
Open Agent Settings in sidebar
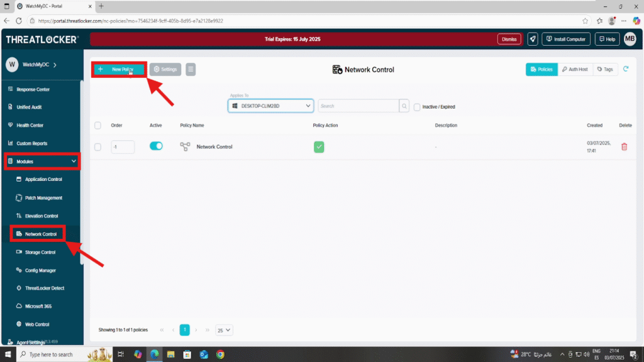tap(30, 343)
